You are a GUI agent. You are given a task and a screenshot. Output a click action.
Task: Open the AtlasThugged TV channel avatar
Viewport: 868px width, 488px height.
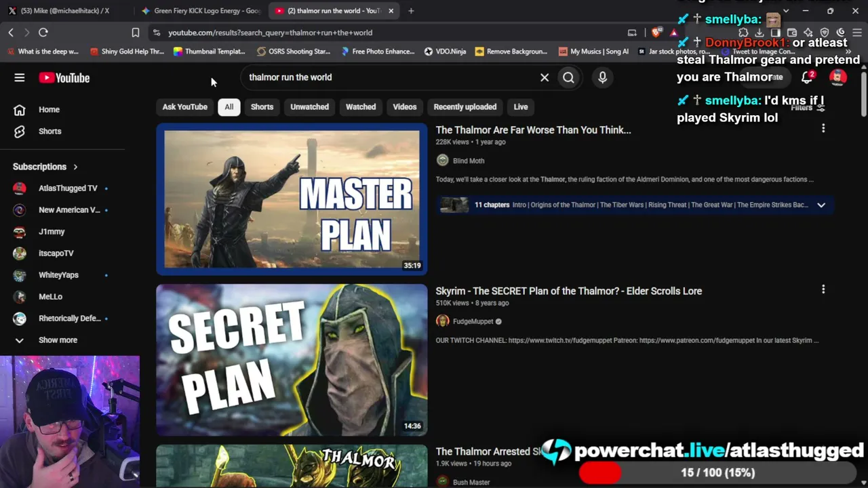coord(20,188)
